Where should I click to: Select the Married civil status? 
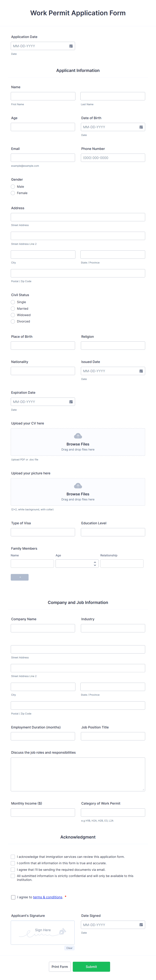tap(13, 309)
